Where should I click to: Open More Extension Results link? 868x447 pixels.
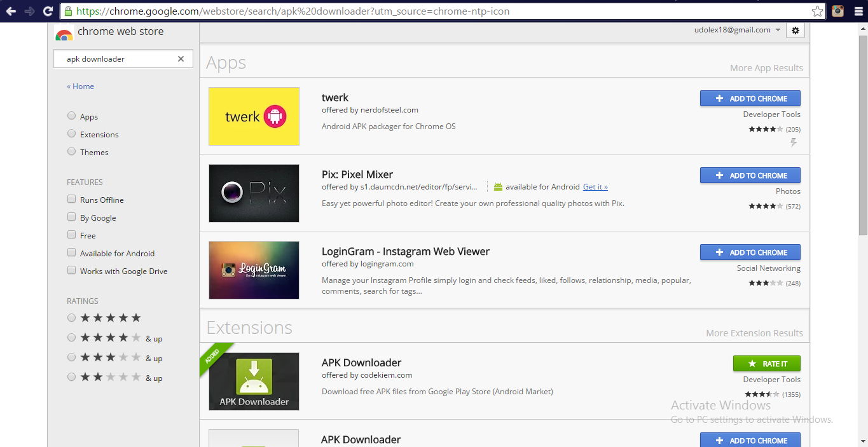754,333
